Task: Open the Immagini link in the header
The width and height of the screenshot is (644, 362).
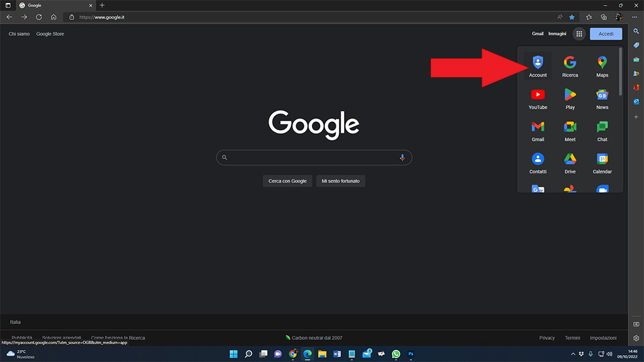Action: 557,34
